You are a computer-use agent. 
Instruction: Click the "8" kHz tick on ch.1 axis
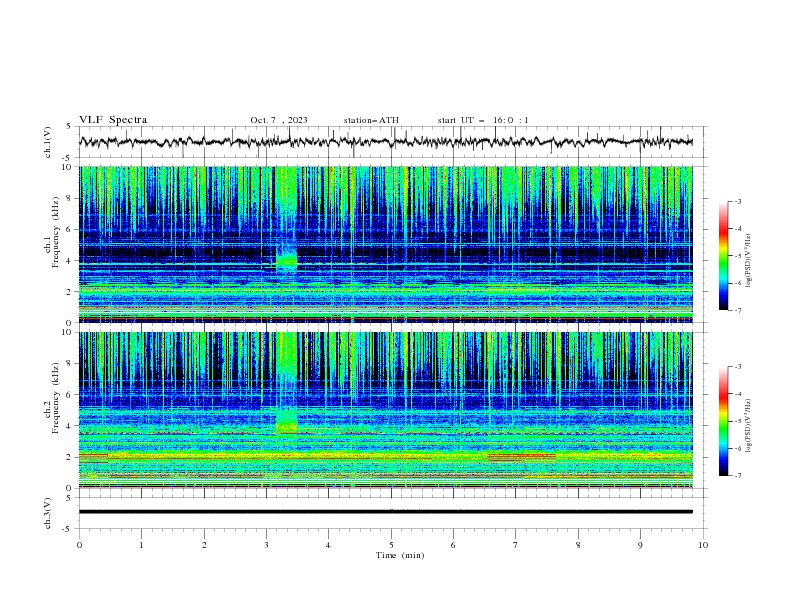[70, 198]
